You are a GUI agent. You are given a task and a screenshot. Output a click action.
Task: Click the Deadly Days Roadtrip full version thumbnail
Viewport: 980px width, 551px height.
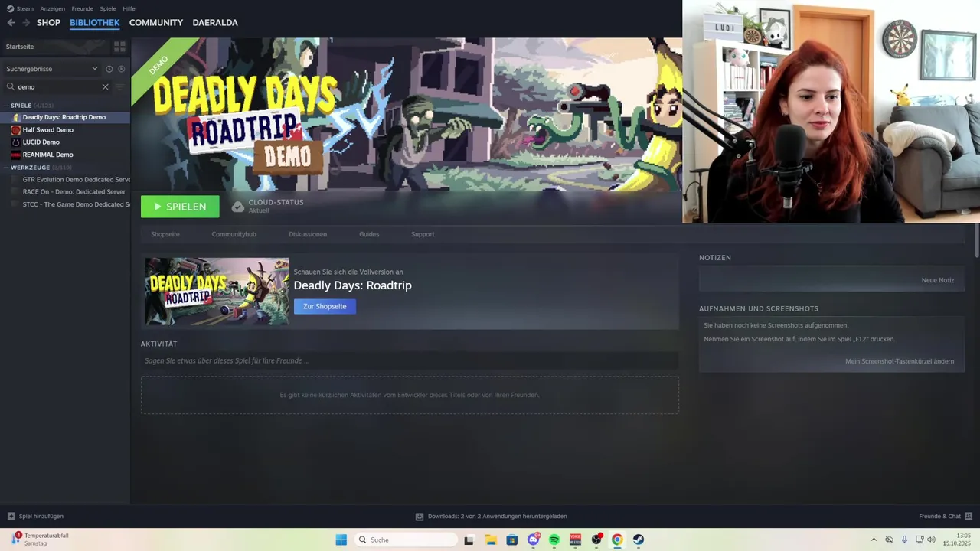coord(217,292)
